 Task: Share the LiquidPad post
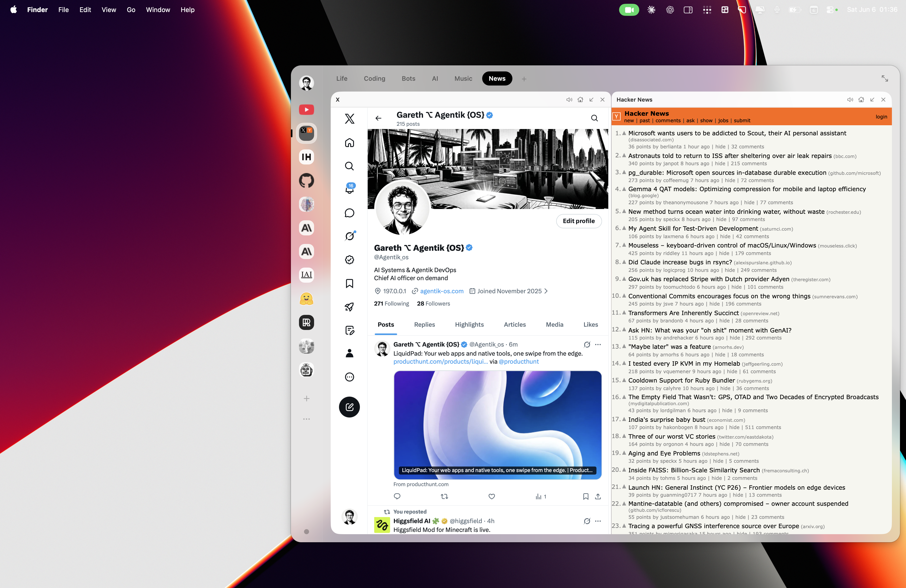point(598,496)
